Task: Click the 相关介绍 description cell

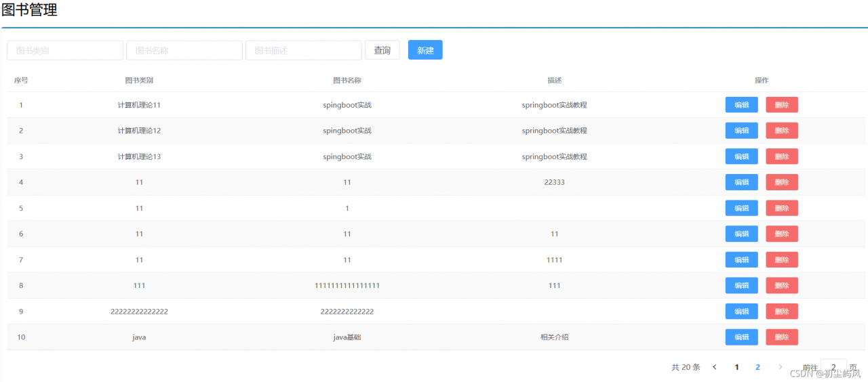Action: [x=555, y=337]
